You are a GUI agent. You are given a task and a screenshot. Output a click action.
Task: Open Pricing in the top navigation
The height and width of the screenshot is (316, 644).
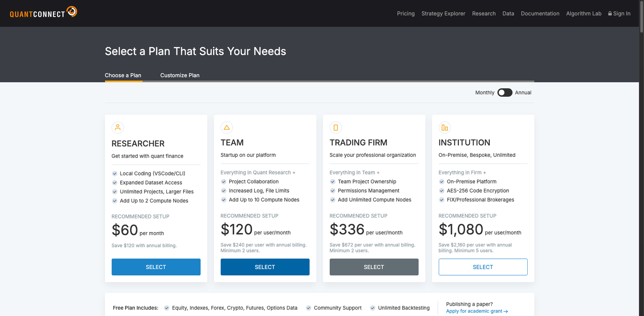(406, 14)
